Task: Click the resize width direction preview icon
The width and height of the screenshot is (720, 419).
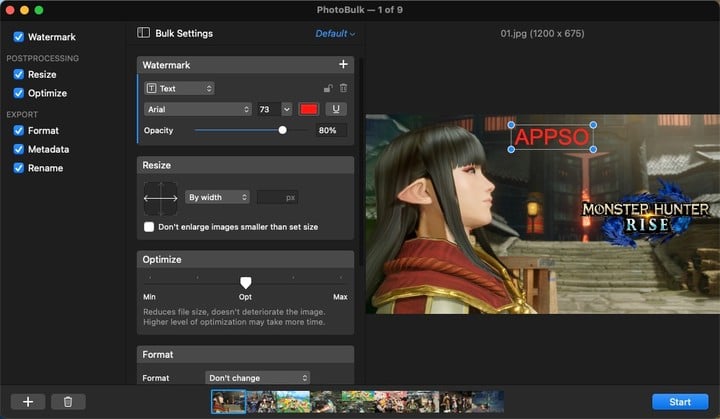Action: point(161,198)
